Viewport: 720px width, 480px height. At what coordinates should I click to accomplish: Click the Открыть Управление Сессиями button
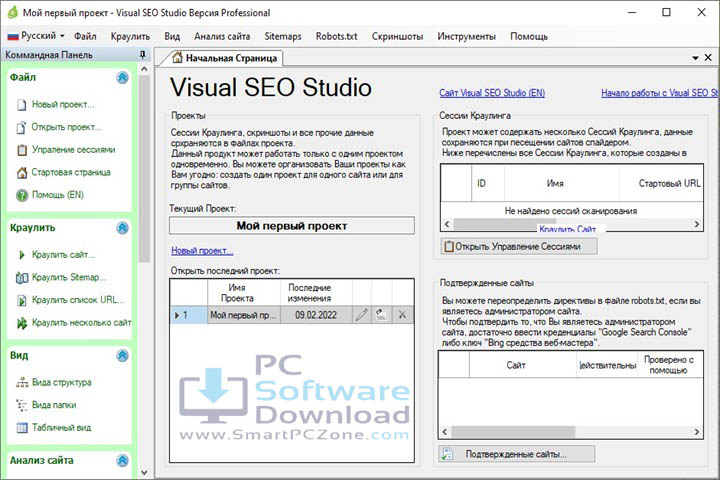tap(519, 247)
